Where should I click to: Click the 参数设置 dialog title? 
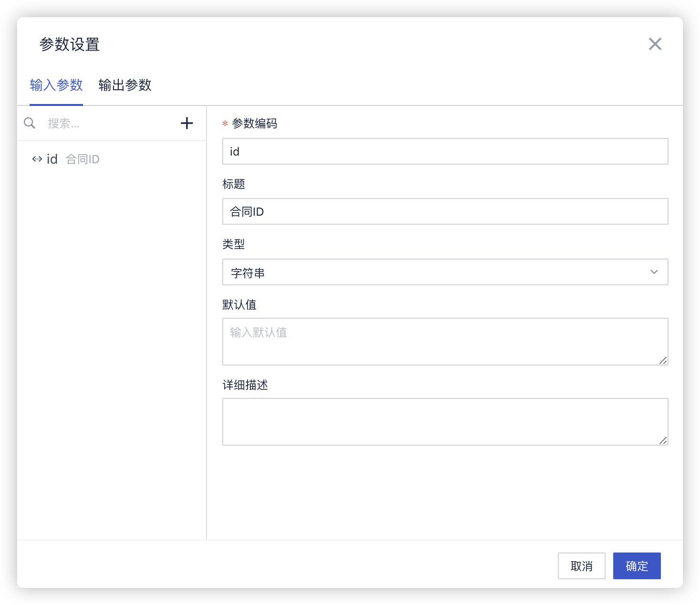point(70,45)
